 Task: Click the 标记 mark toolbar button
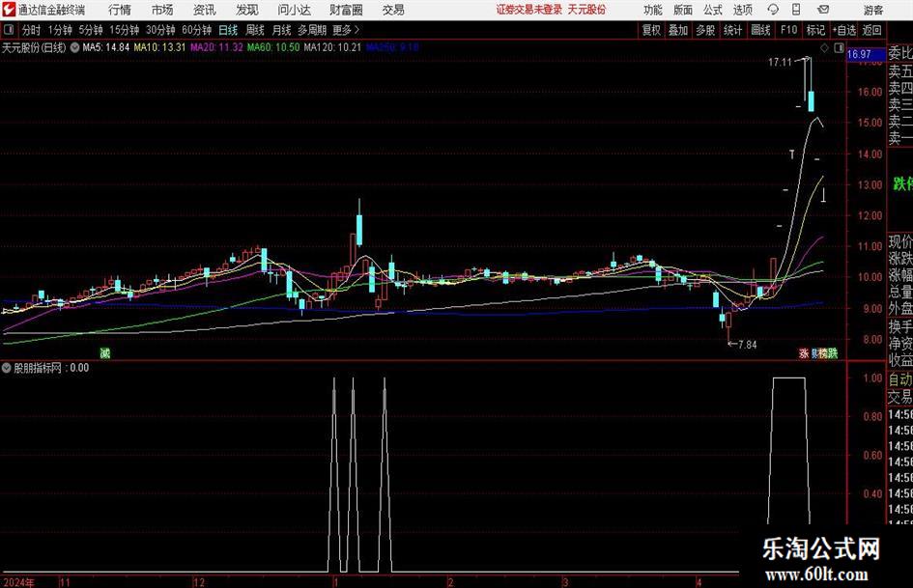pos(815,30)
